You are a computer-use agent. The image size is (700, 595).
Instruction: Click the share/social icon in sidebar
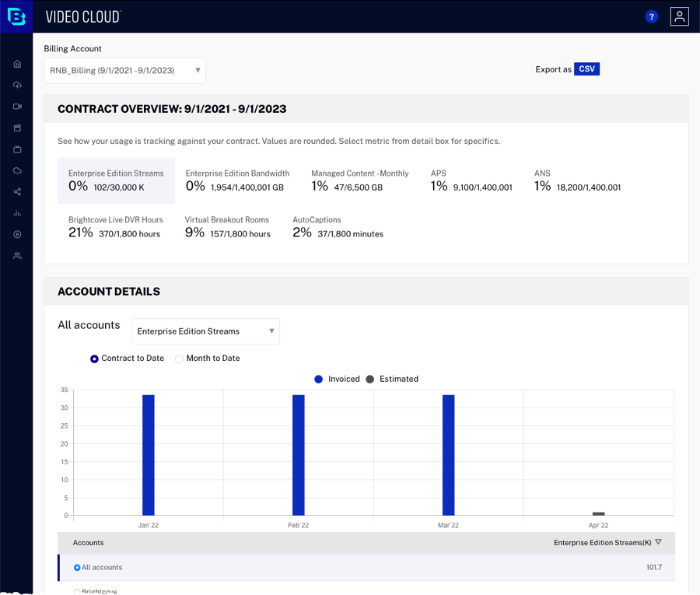[x=17, y=191]
